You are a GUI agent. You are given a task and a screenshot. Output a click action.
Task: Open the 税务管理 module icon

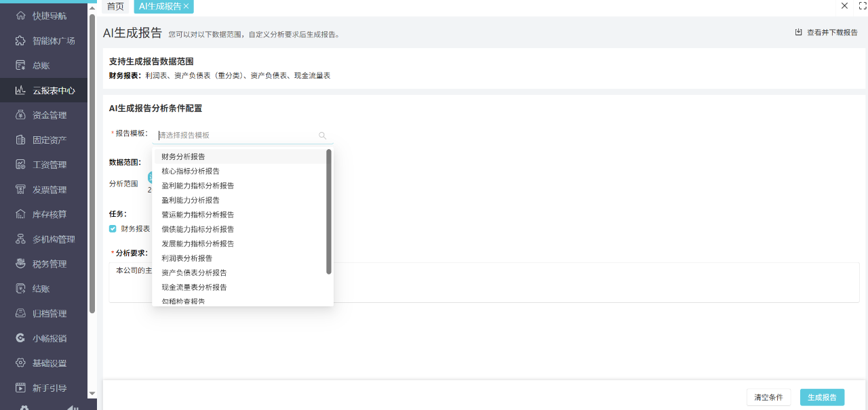pos(44,263)
